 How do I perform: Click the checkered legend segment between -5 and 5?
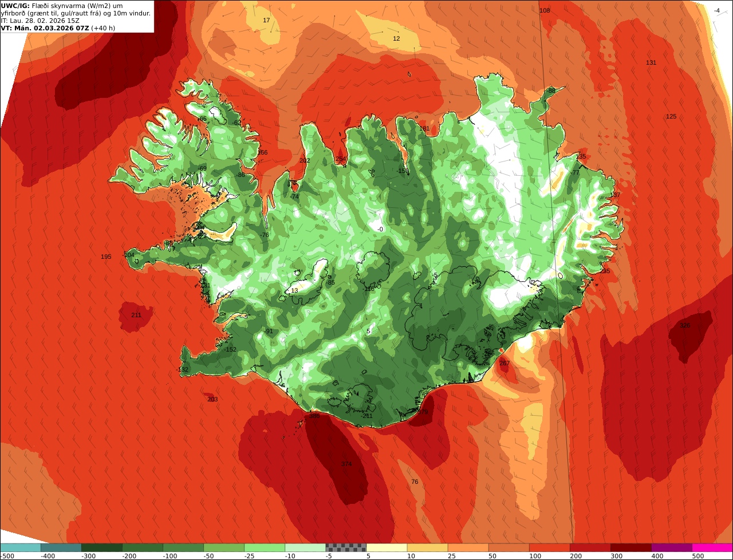pyautogui.click(x=346, y=547)
